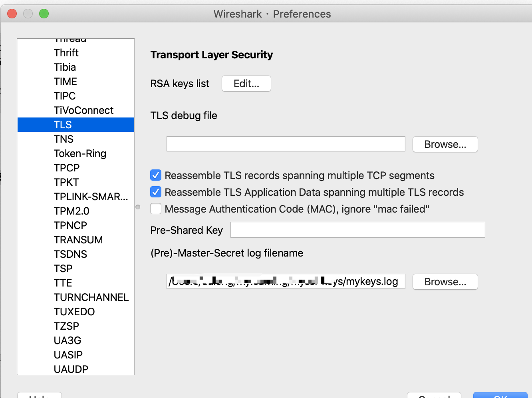Click the panel splitter handle dot
Image resolution: width=532 pixels, height=398 pixels.
click(x=138, y=207)
